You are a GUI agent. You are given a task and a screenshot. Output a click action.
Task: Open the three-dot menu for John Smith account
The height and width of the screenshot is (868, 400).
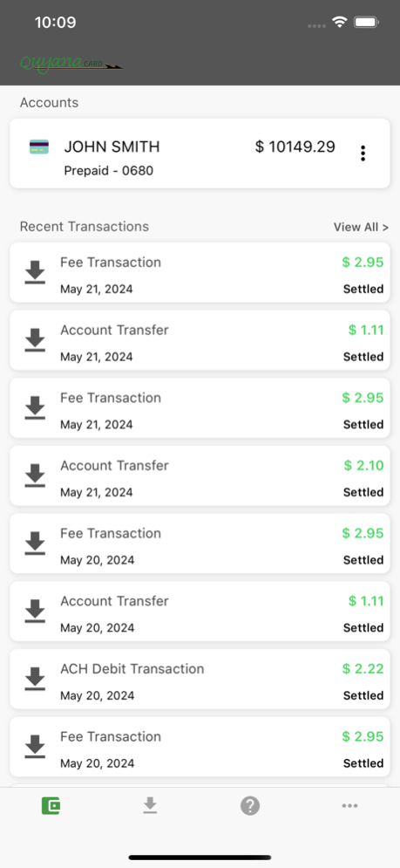(363, 154)
